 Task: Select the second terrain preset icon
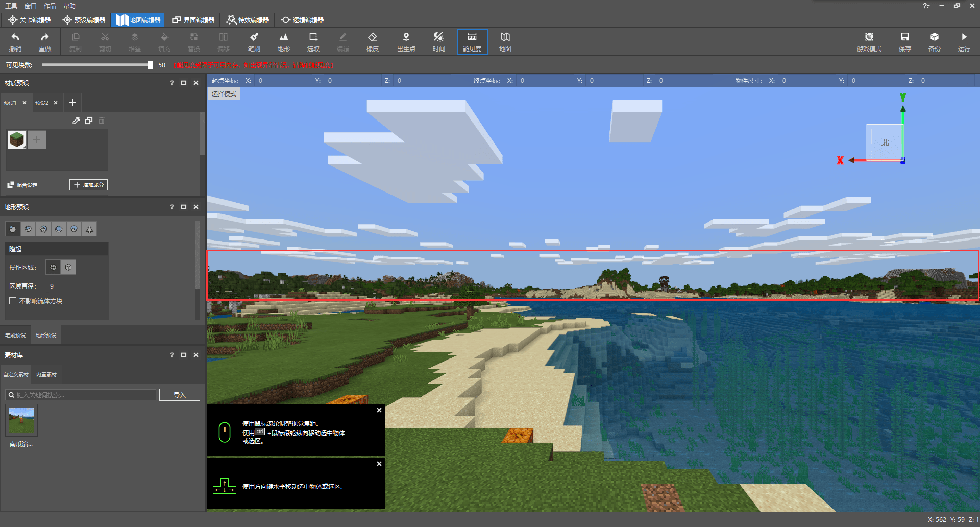[x=28, y=229]
